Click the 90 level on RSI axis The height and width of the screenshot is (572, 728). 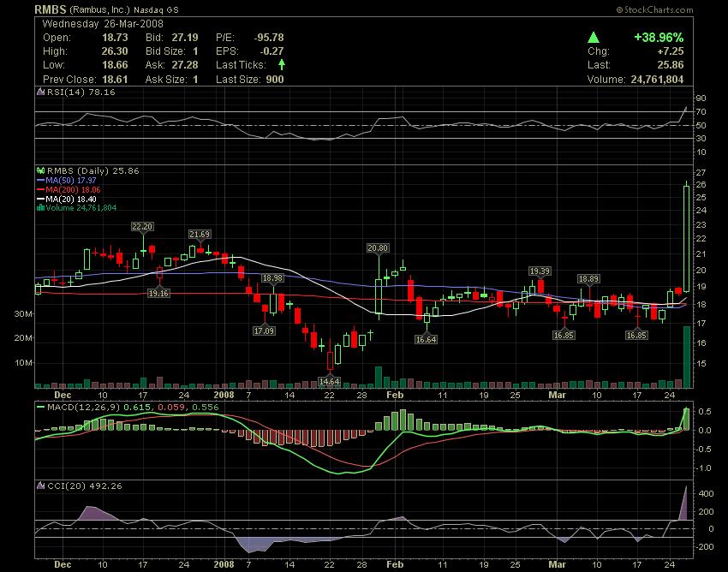701,98
